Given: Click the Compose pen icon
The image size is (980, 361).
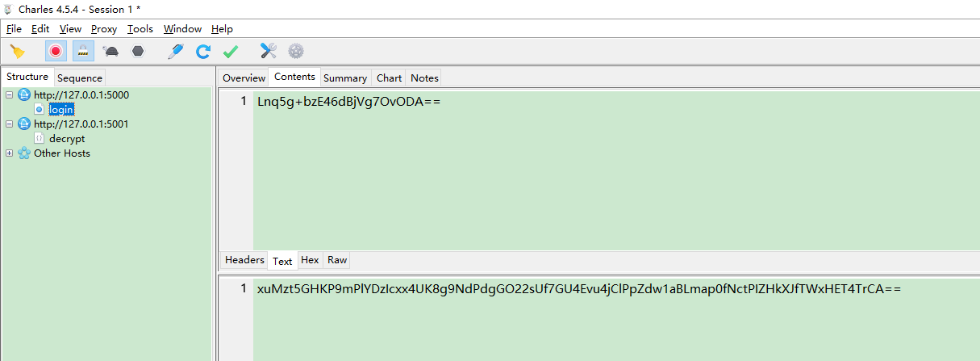Looking at the screenshot, I should click(x=175, y=51).
